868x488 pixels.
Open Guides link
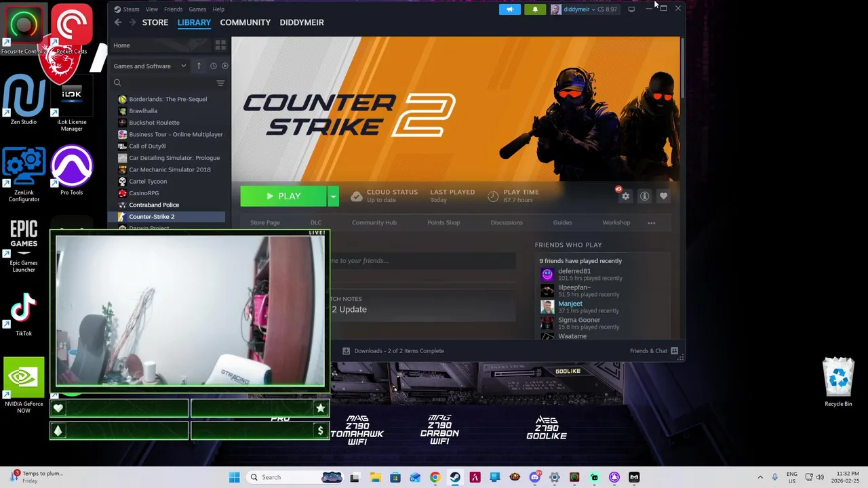point(562,222)
